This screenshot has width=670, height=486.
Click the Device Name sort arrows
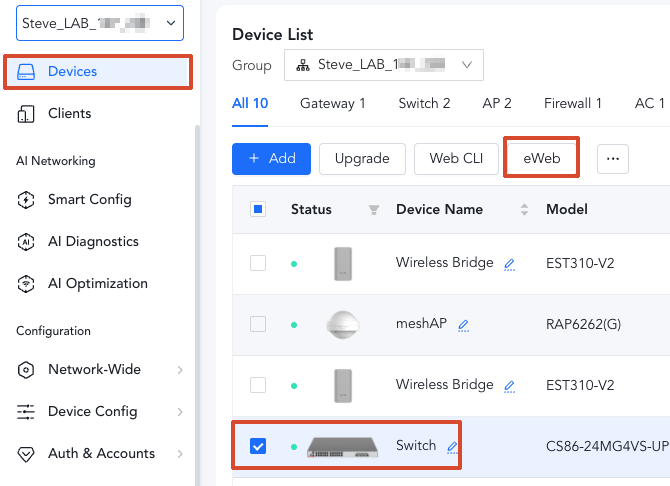point(524,210)
